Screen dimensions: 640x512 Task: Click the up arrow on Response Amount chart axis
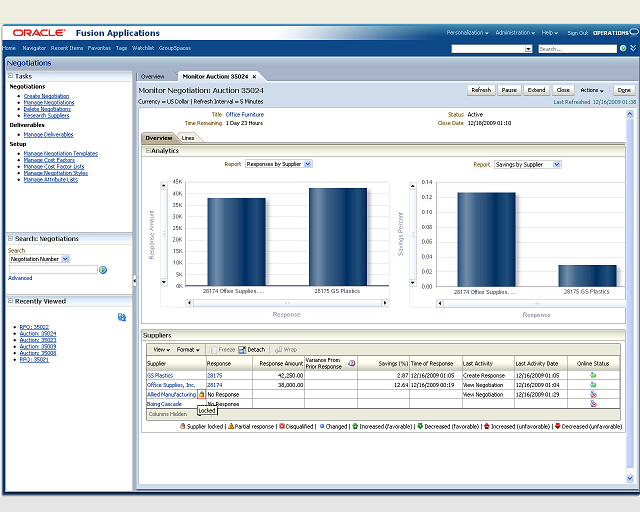point(164,185)
